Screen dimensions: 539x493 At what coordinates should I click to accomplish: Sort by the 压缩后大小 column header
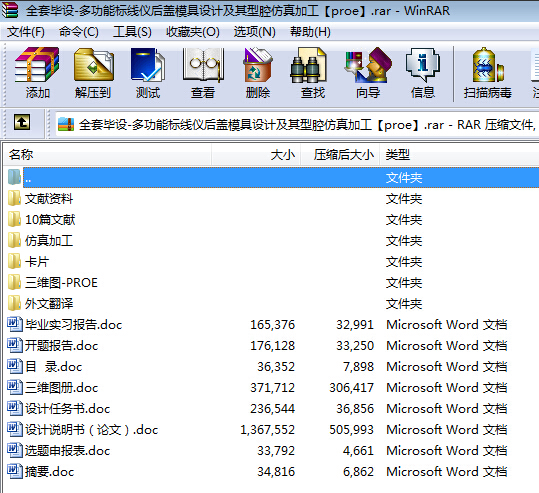click(x=341, y=155)
